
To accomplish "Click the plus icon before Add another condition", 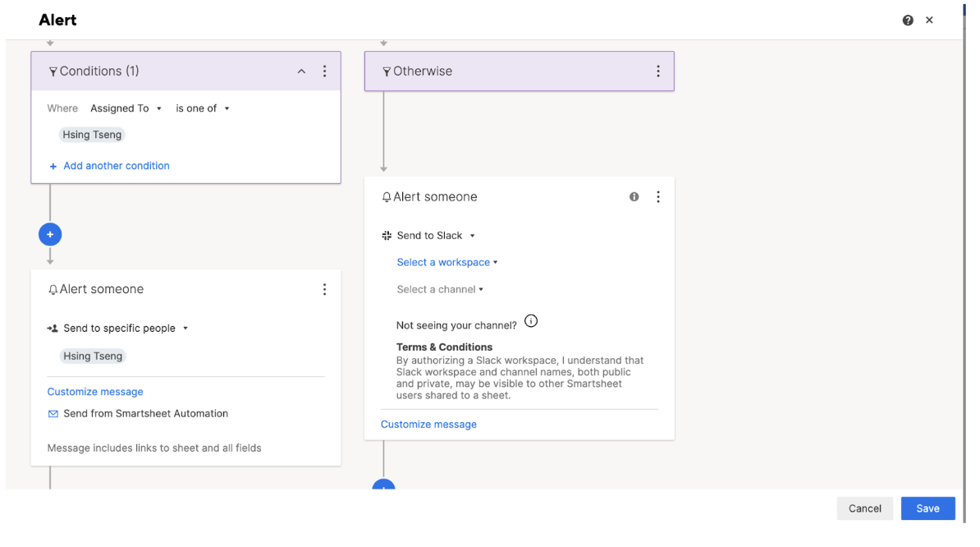I will 53,166.
